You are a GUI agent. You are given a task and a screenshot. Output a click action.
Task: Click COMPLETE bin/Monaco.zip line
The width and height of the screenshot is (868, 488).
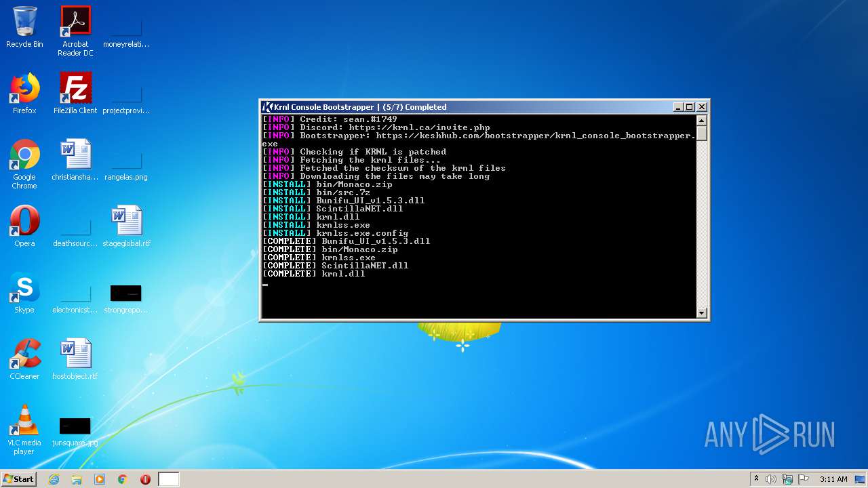coord(330,249)
